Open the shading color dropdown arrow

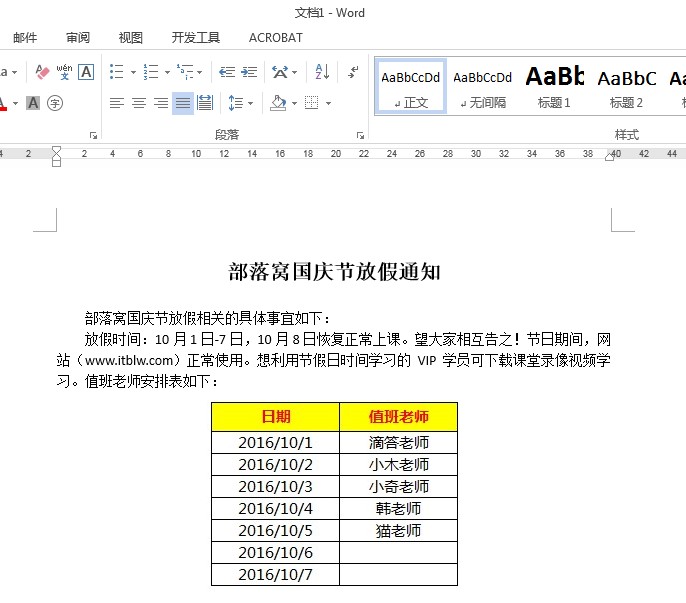pyautogui.click(x=294, y=103)
